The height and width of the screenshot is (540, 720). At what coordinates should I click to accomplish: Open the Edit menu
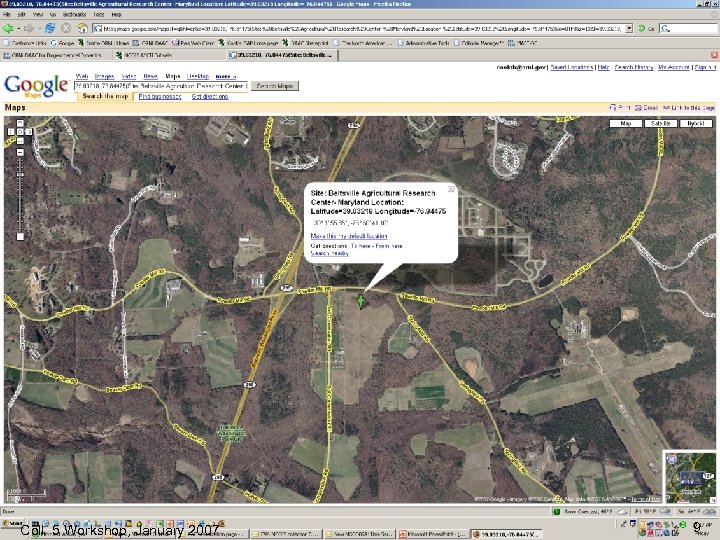22,15
